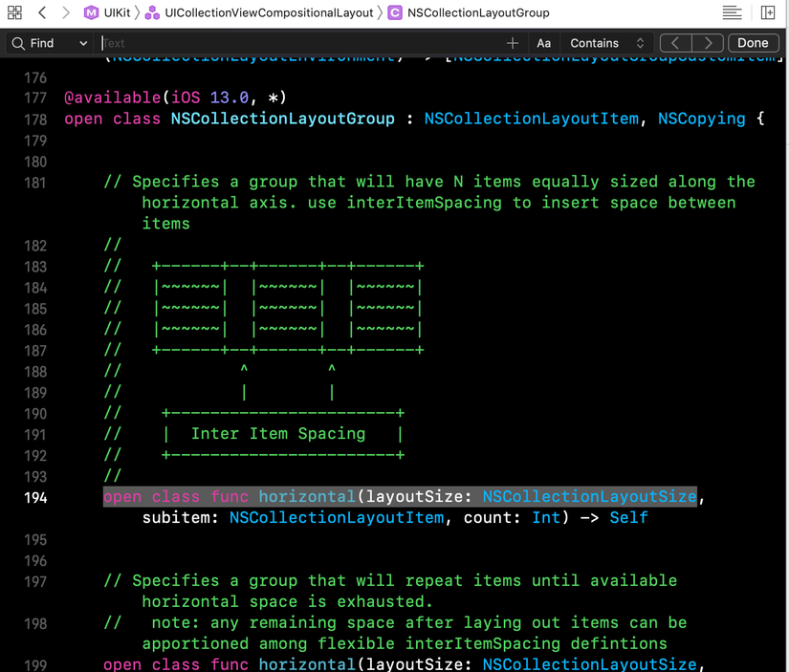Go forward to next file
Viewport: 789px width, 672px height.
tap(65, 12)
